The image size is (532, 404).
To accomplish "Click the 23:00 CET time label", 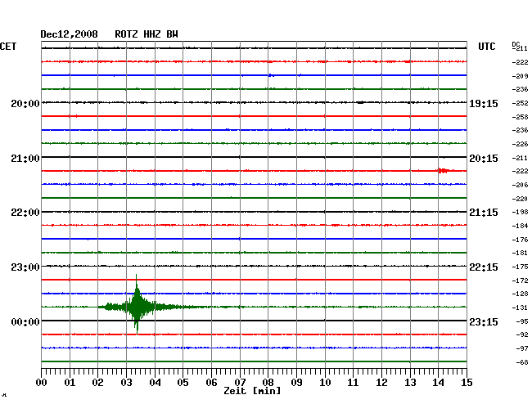I will [x=25, y=267].
